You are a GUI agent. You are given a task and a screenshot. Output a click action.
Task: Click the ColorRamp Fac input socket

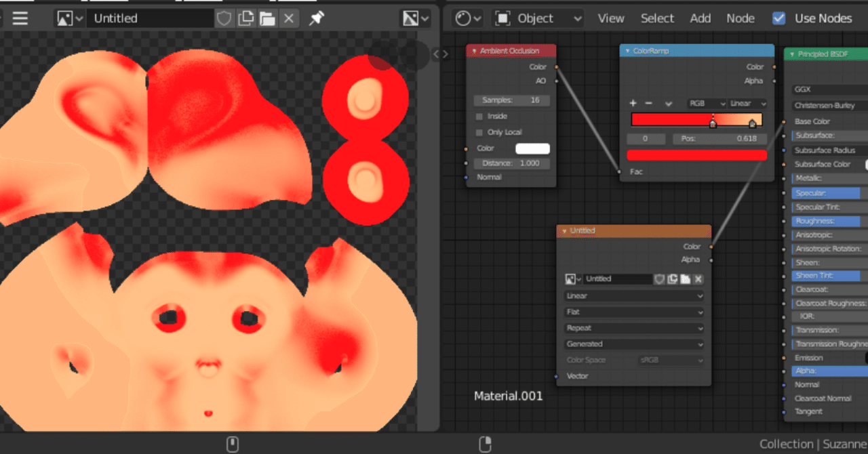(619, 171)
